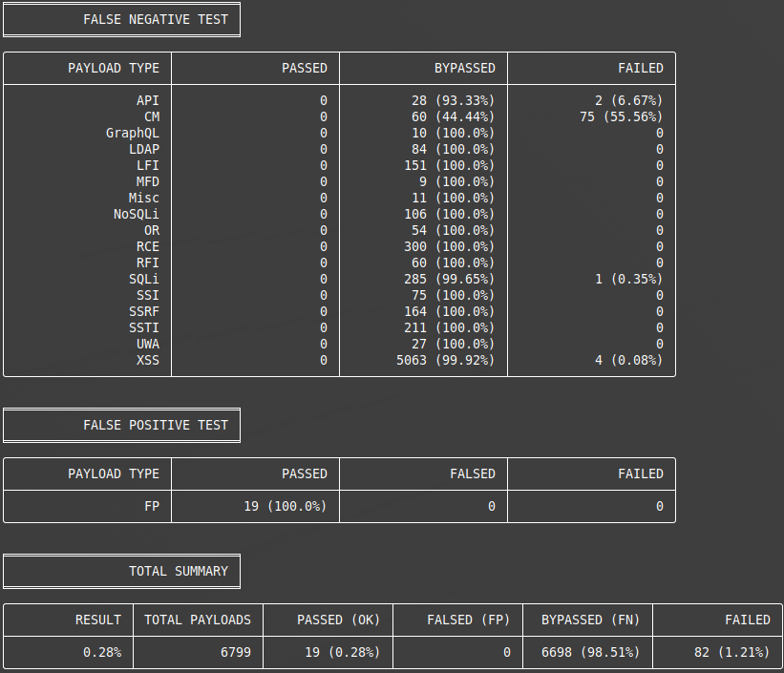The height and width of the screenshot is (673, 784).
Task: Click the FALSE POSITIVE TEST heading
Action: pos(156,425)
